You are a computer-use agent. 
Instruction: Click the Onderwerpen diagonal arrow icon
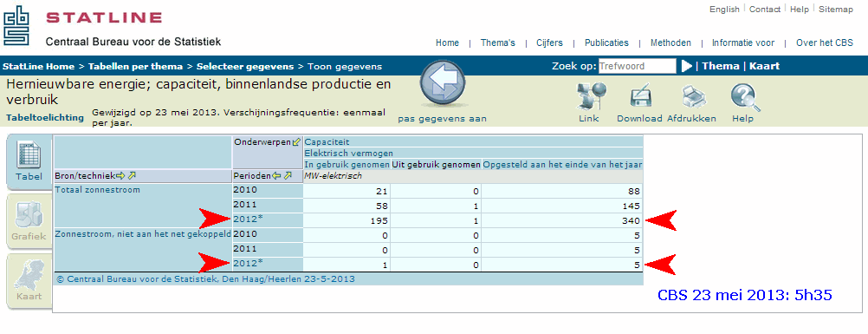point(297,142)
